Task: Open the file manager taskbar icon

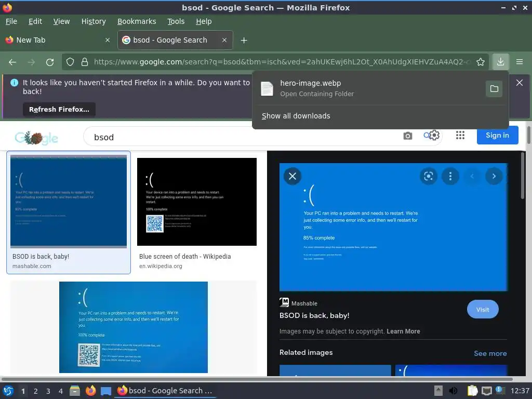Action: 75,391
